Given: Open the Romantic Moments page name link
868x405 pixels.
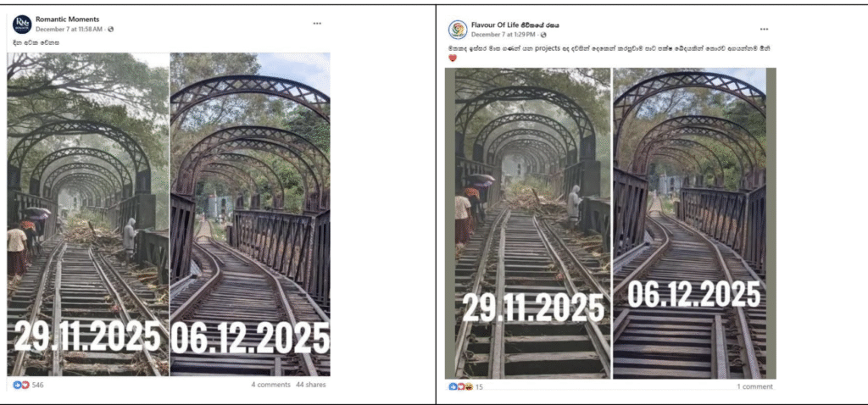Looking at the screenshot, I should point(67,19).
